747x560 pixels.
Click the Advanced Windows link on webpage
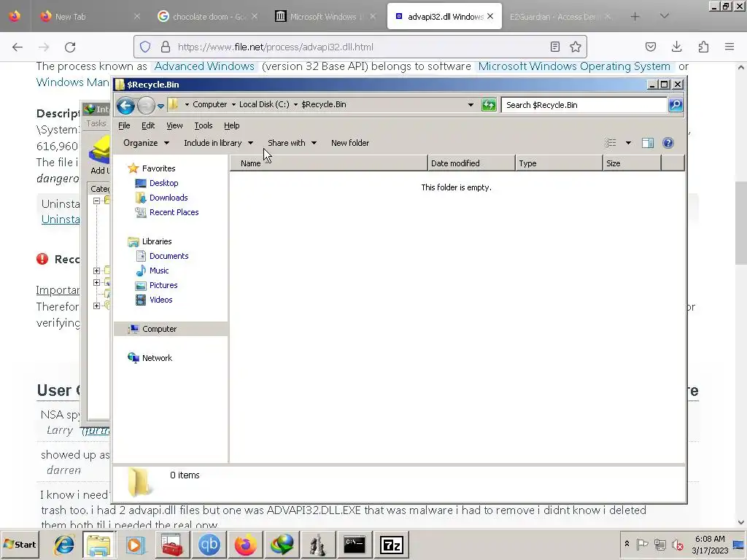(204, 66)
